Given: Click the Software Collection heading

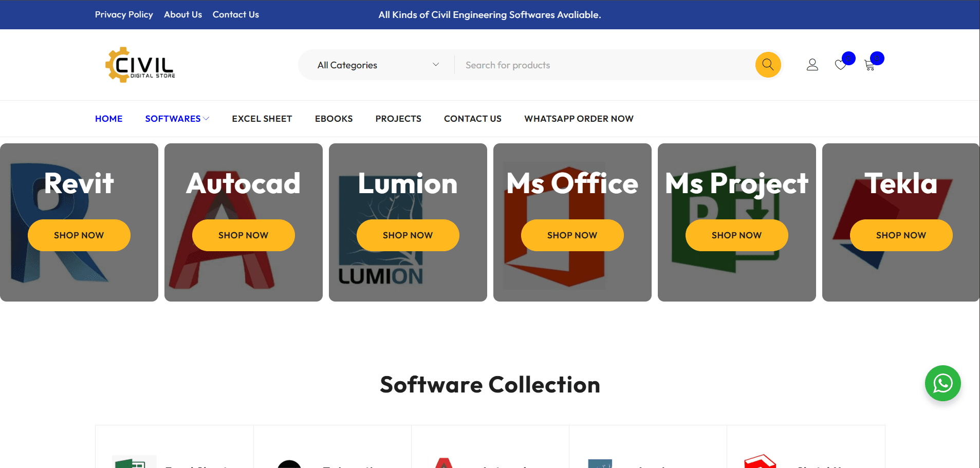Looking at the screenshot, I should 490,385.
